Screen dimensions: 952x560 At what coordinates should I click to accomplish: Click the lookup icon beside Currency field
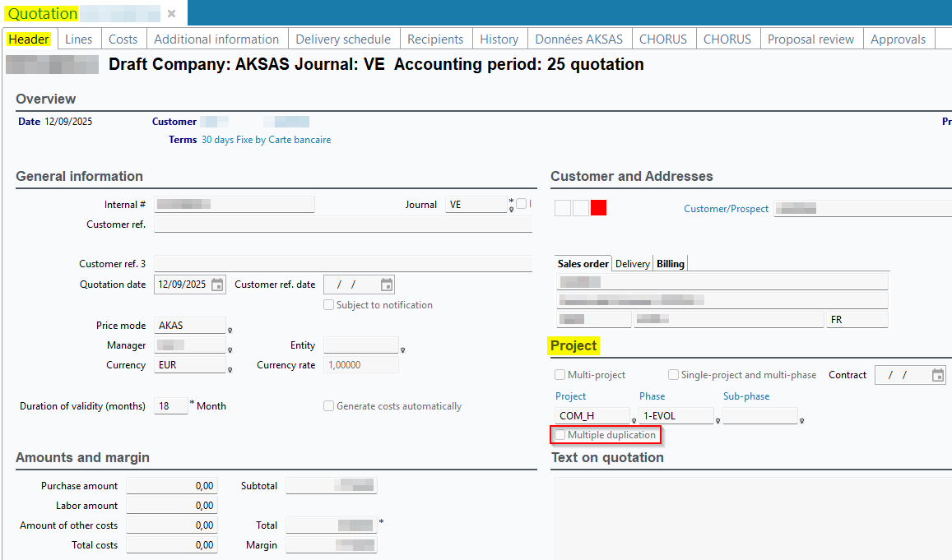click(x=230, y=370)
